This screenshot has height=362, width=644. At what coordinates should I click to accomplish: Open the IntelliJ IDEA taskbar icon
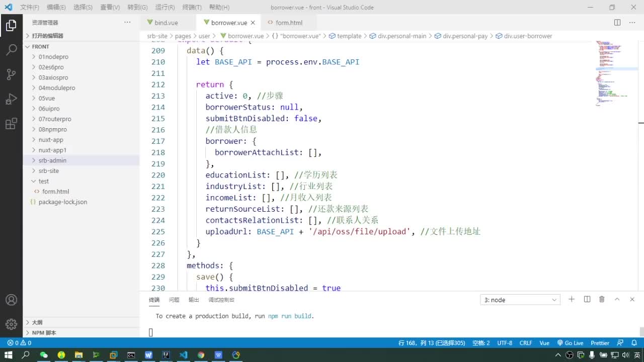click(x=166, y=355)
